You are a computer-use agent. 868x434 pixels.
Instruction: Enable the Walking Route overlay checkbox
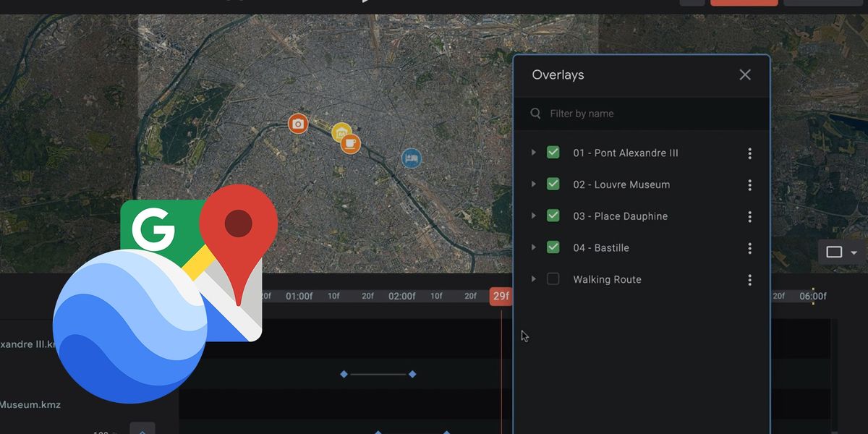pyautogui.click(x=553, y=279)
